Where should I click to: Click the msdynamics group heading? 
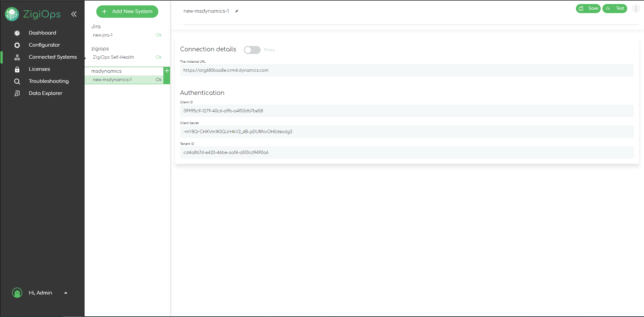pos(106,71)
